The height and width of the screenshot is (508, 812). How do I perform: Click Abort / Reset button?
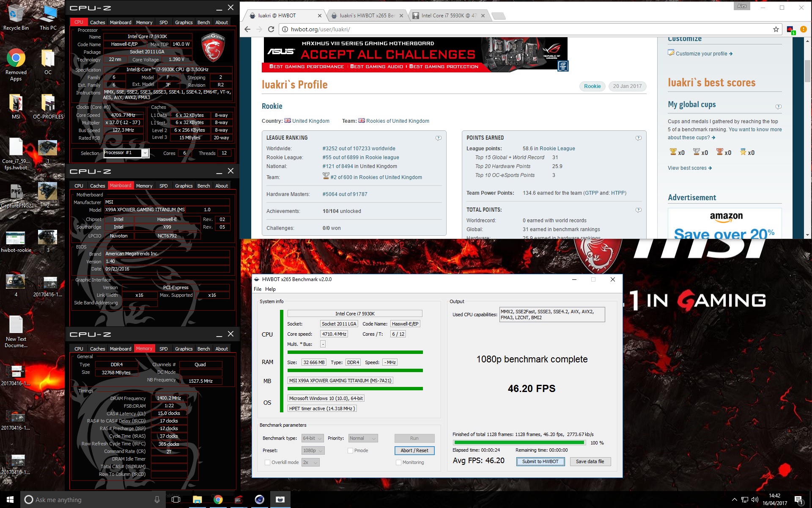coord(414,450)
